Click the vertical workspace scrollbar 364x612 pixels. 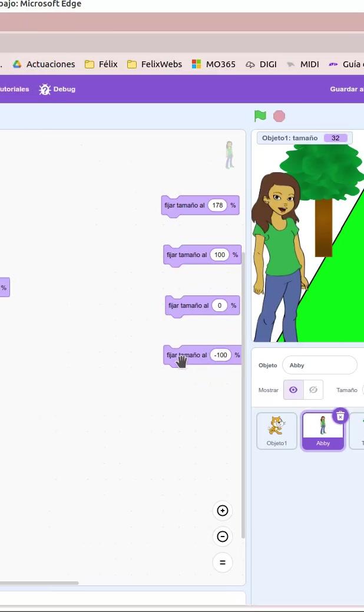pyautogui.click(x=243, y=394)
